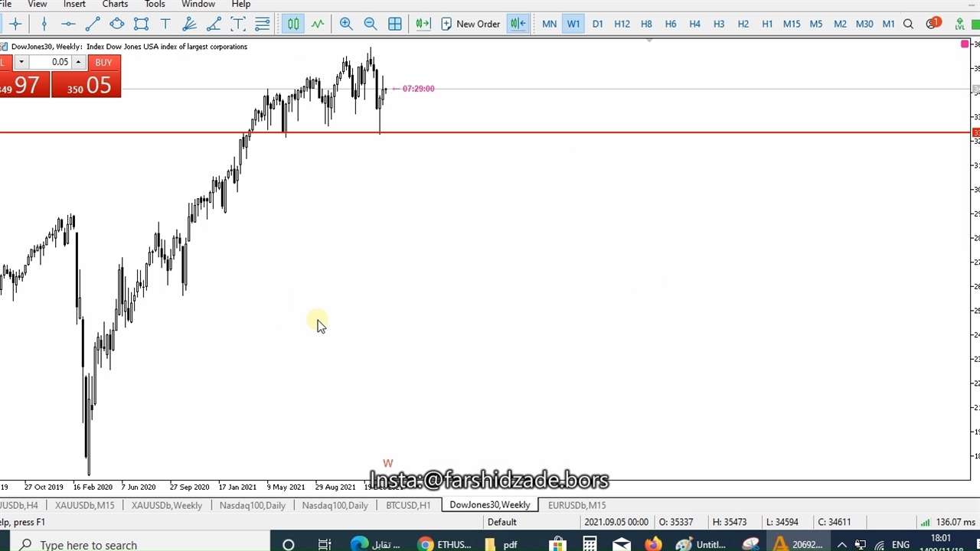Select the crosshair cursor tool
This screenshot has height=551, width=980.
(15, 24)
